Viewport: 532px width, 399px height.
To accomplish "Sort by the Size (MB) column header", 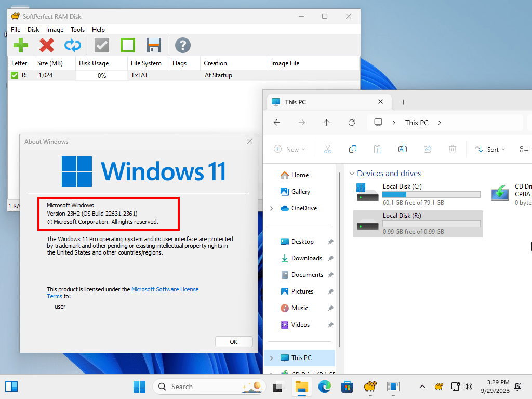I will pyautogui.click(x=55, y=63).
